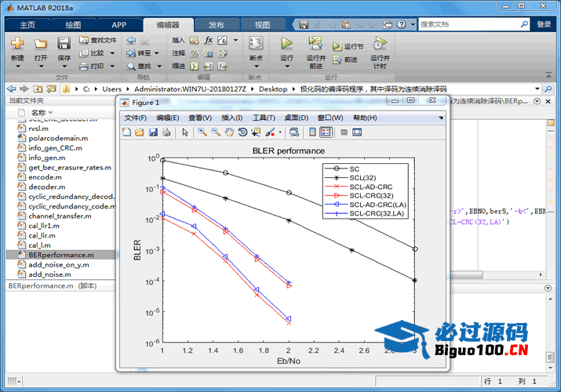
Task: Select the Data Cursor tool in Figure 1
Action: click(x=256, y=132)
